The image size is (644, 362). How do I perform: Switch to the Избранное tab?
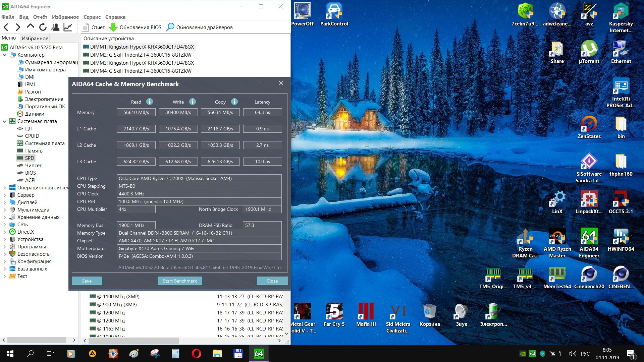[x=35, y=38]
